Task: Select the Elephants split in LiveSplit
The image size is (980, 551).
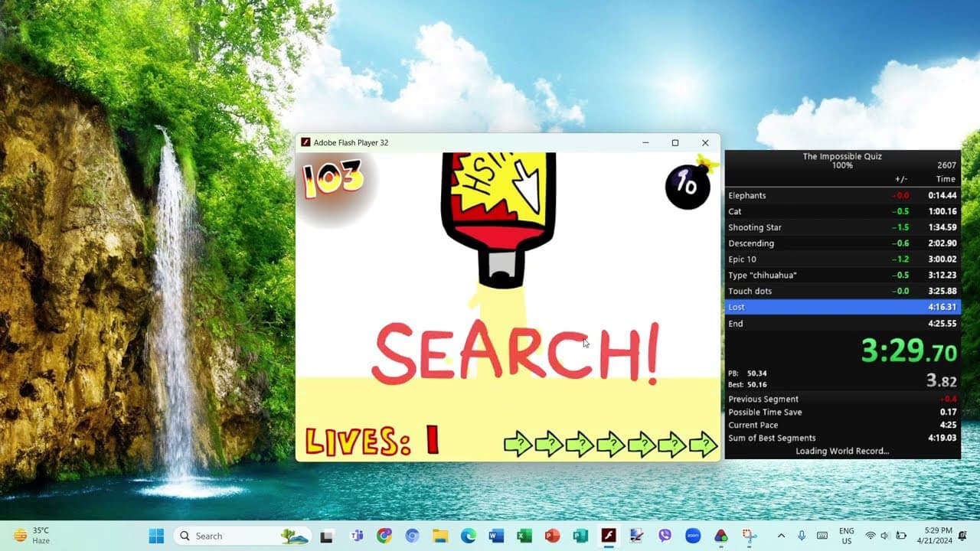Action: tap(842, 195)
